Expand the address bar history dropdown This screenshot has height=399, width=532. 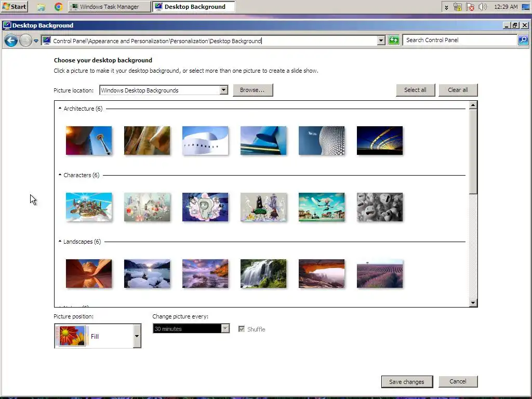coord(381,41)
